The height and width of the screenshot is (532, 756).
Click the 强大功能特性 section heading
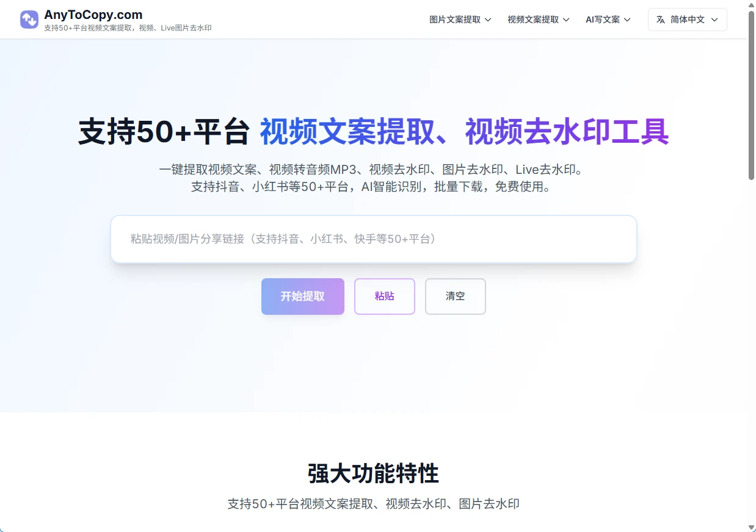click(x=373, y=473)
